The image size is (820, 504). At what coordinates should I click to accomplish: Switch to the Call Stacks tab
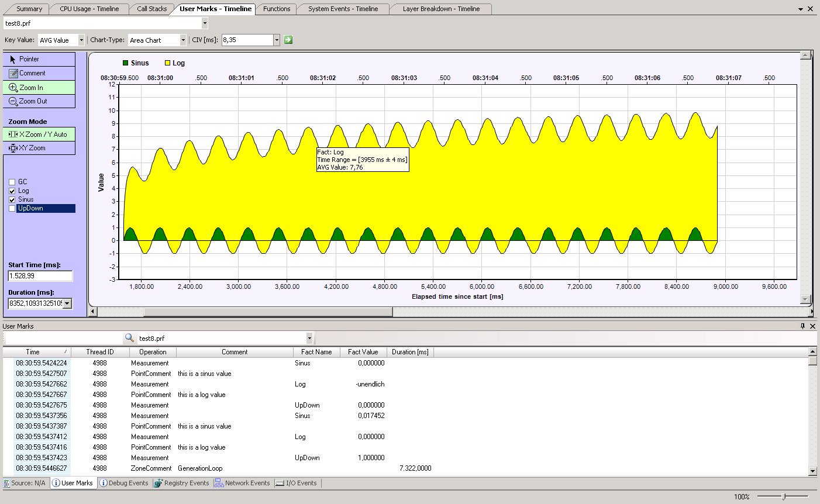pyautogui.click(x=151, y=9)
